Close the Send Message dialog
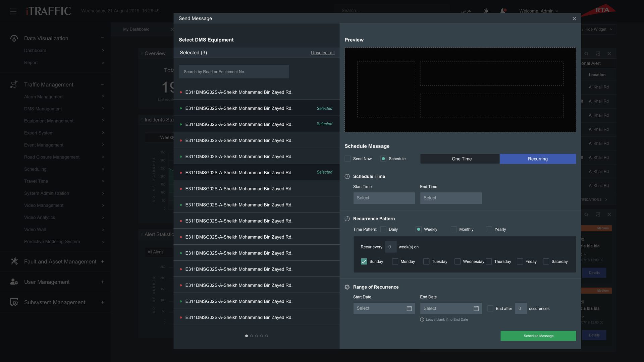644x362 pixels. pos(574,18)
